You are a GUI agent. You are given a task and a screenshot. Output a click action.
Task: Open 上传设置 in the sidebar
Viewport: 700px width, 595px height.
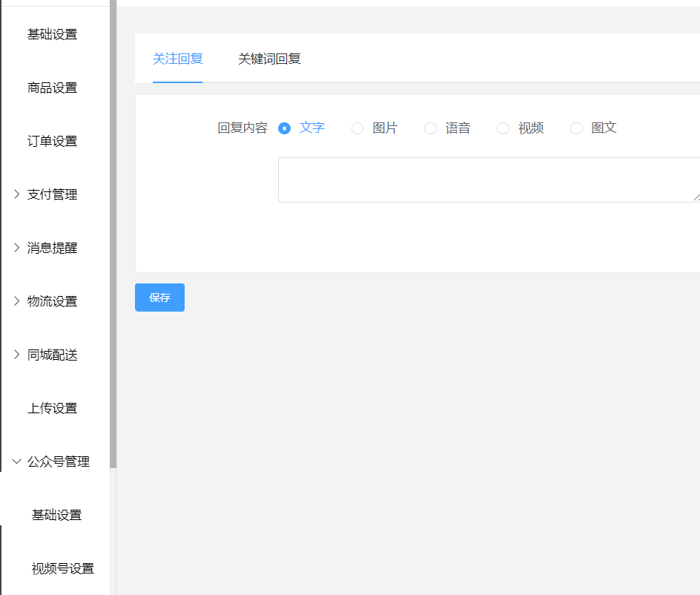pos(52,408)
